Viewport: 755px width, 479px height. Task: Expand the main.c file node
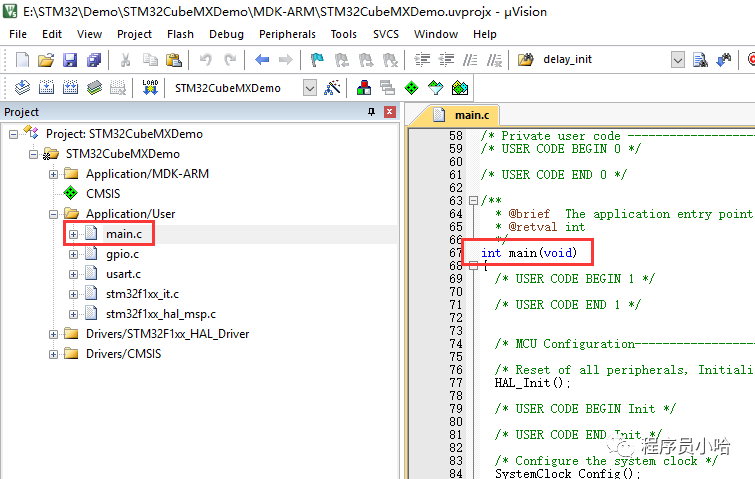pyautogui.click(x=73, y=234)
